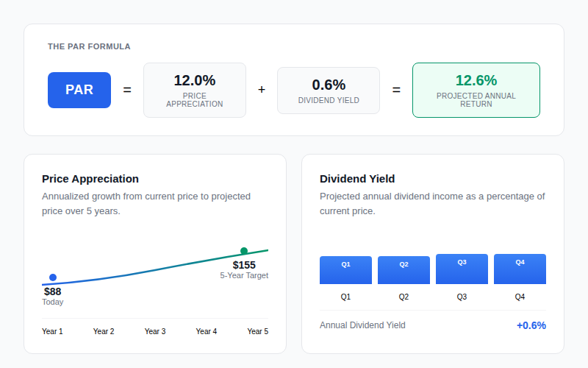Click the plus sign in the formula
The image size is (588, 368).
pos(262,90)
